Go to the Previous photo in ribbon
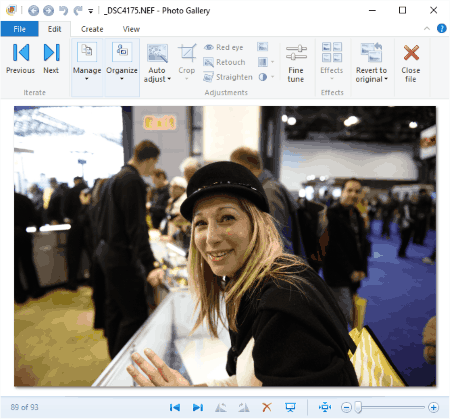This screenshot has width=450, height=419. coord(21,59)
